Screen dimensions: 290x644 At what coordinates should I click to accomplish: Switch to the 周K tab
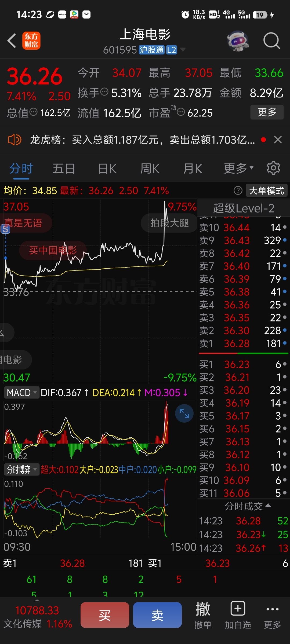(150, 169)
